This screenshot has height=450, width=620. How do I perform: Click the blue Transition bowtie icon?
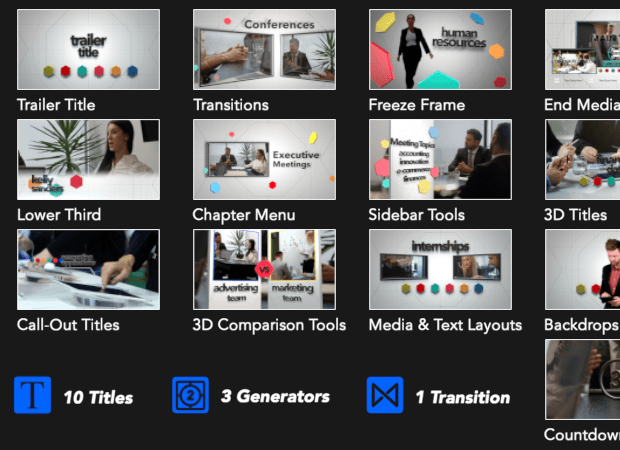(385, 395)
